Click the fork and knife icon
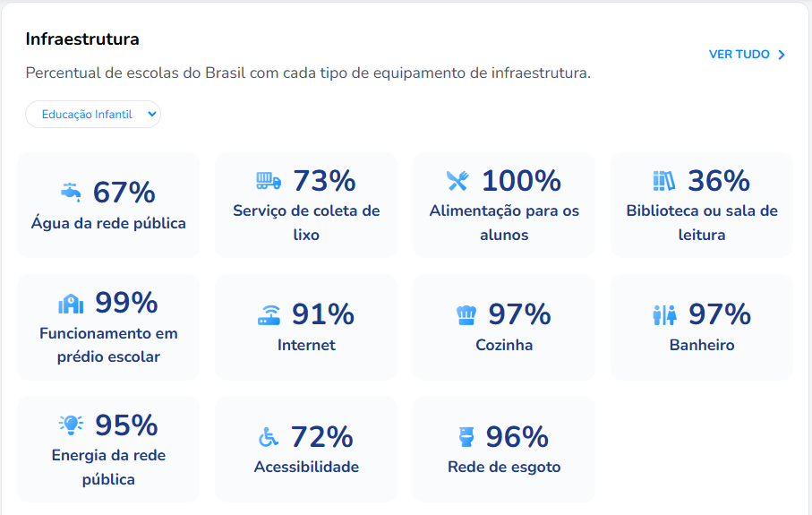 click(x=457, y=181)
